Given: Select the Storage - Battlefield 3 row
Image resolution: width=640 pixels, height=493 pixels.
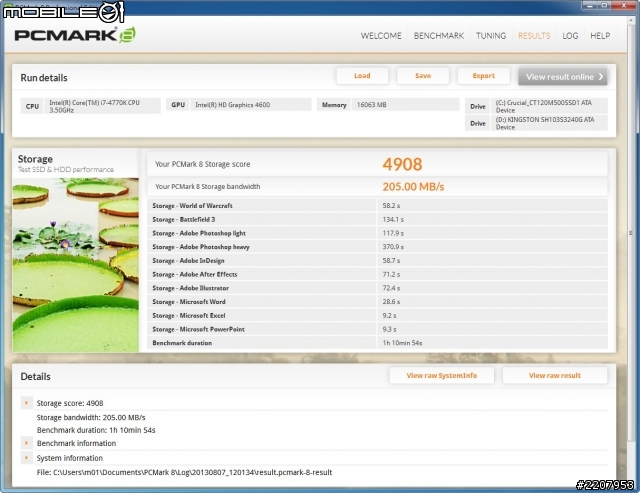Looking at the screenshot, I should pyautogui.click(x=377, y=220).
